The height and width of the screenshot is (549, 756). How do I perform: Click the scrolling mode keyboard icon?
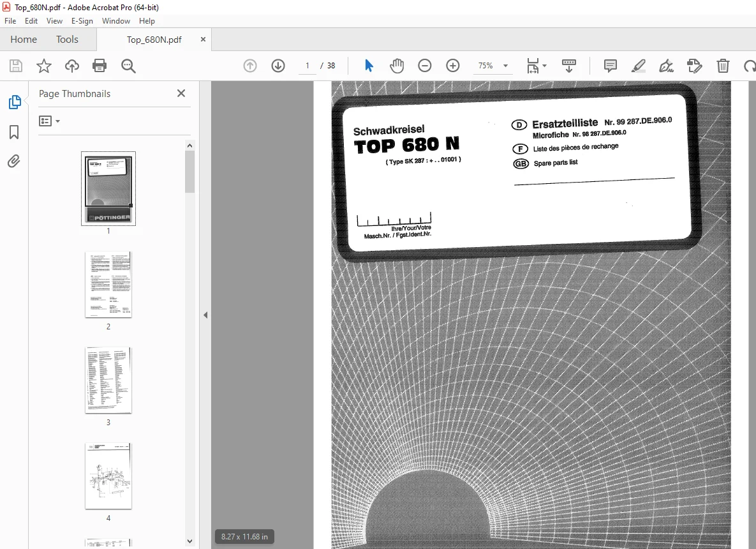coord(569,66)
